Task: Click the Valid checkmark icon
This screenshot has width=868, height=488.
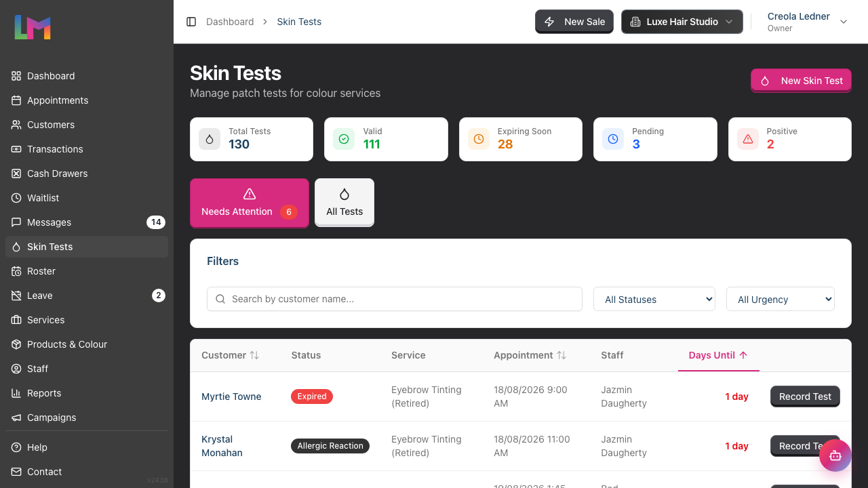Action: click(344, 139)
